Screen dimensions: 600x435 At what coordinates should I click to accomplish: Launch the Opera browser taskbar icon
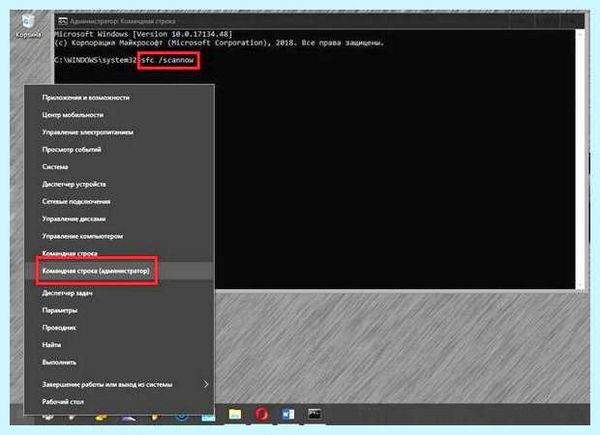coord(262,414)
